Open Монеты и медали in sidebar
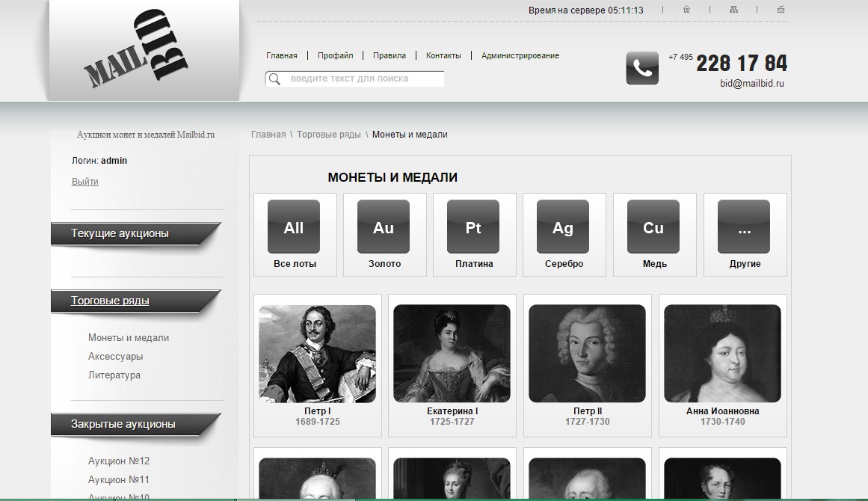This screenshot has width=868, height=501. pos(129,338)
